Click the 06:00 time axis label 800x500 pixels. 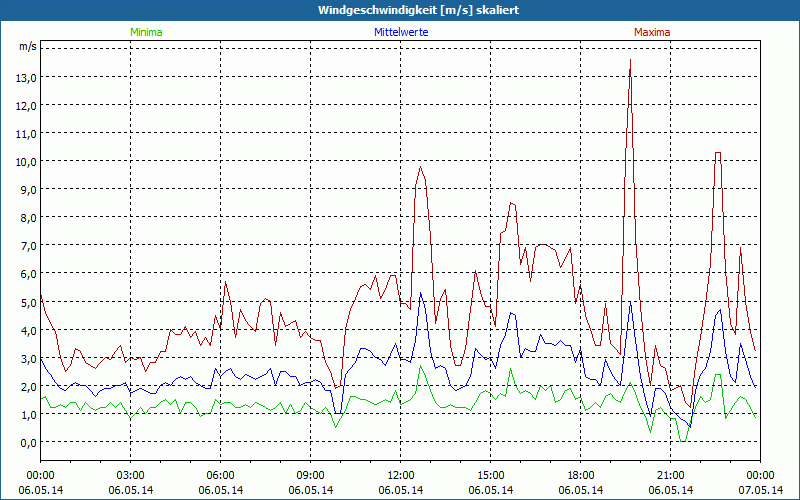220,475
